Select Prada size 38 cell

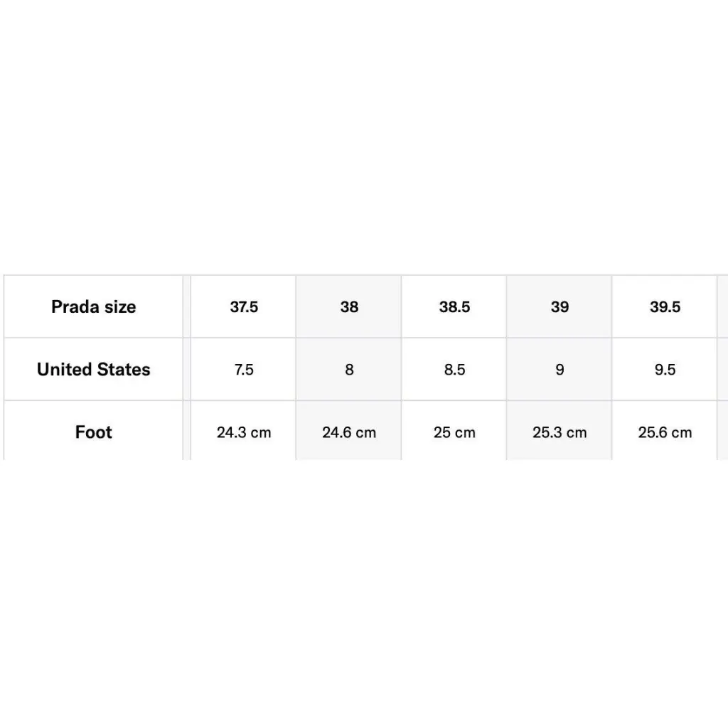[349, 307]
